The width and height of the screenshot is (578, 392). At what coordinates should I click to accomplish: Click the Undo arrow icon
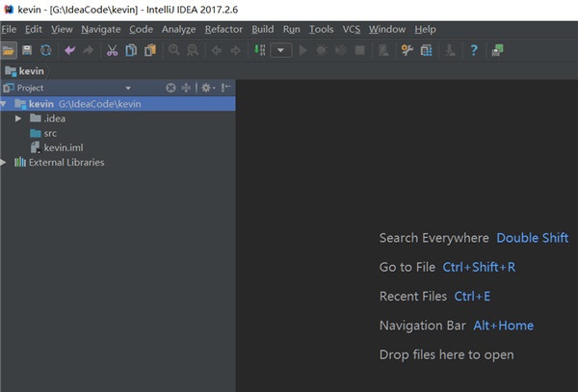69,50
